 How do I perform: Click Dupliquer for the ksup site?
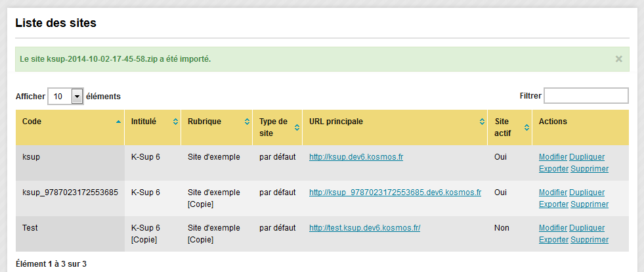point(587,157)
